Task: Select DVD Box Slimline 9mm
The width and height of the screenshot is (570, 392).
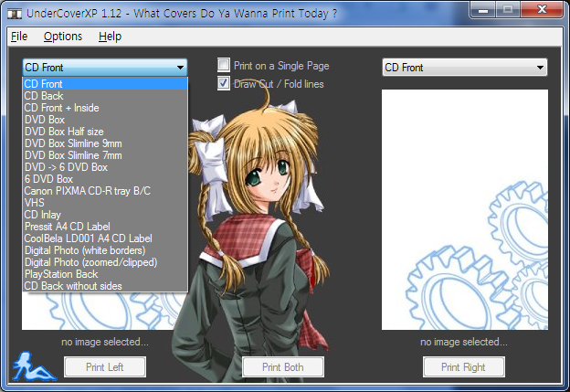Action: [x=105, y=143]
